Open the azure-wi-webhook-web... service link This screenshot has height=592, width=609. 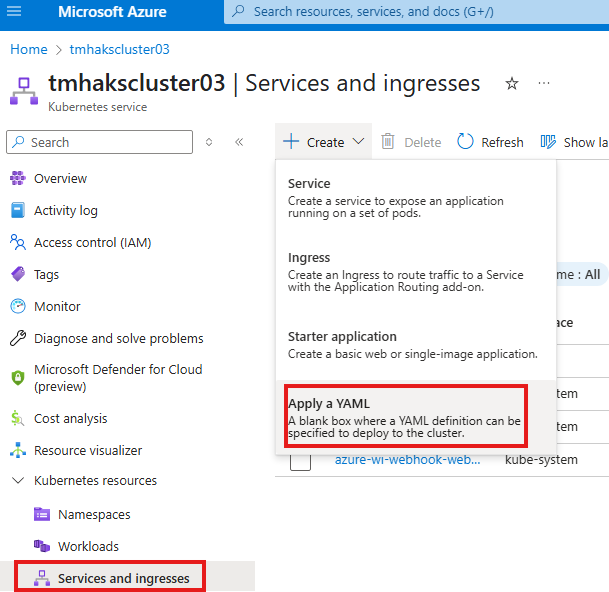(x=407, y=460)
